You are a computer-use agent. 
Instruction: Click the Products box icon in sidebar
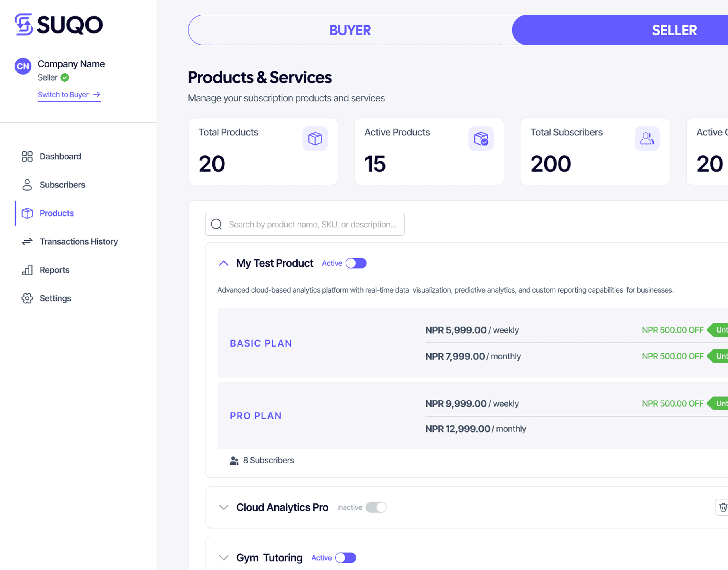tap(27, 213)
